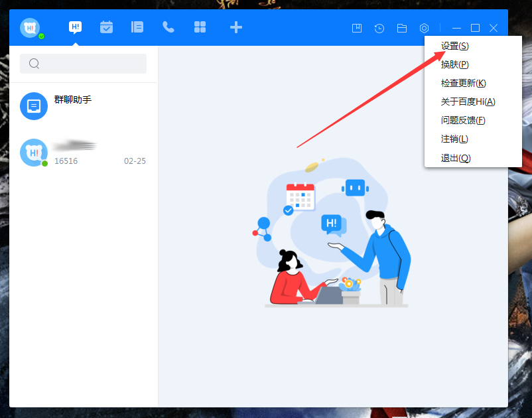Open received files via the folder icon
The height and width of the screenshot is (418, 532).
pyautogui.click(x=402, y=28)
